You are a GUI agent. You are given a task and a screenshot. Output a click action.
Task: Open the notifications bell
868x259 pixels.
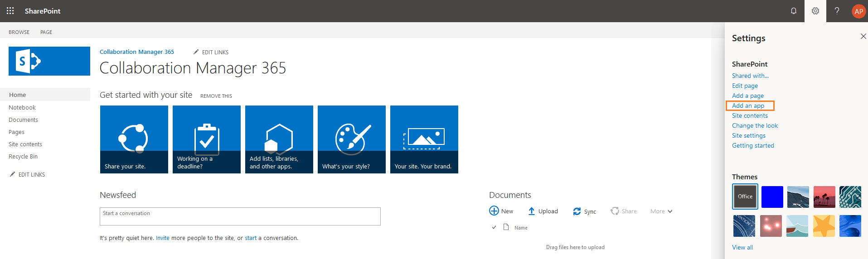coord(794,11)
